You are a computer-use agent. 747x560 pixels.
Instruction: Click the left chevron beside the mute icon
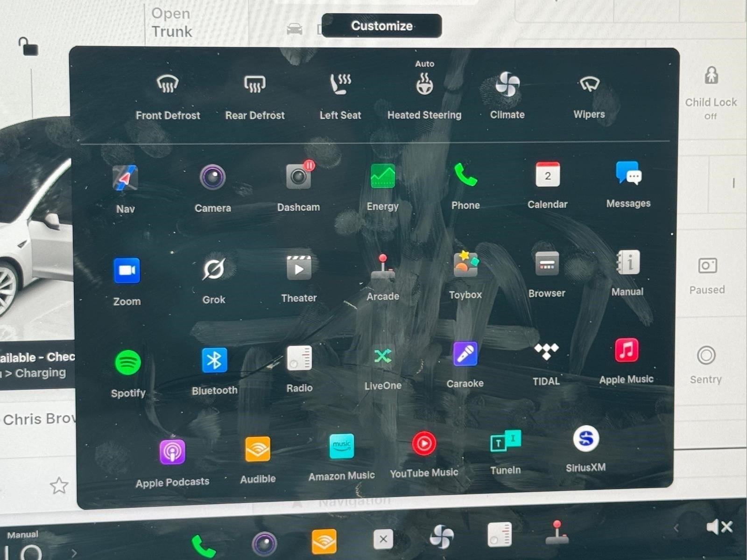click(677, 528)
